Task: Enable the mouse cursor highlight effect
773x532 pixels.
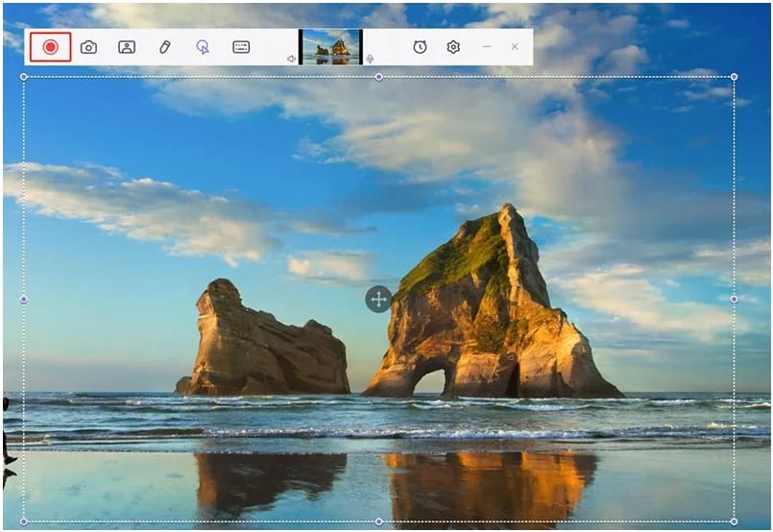Action: point(203,46)
